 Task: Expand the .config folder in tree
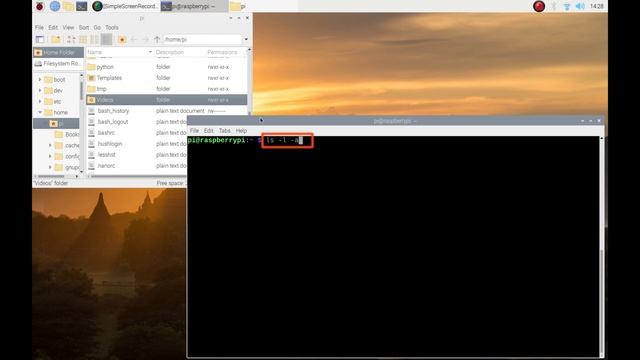point(50,156)
